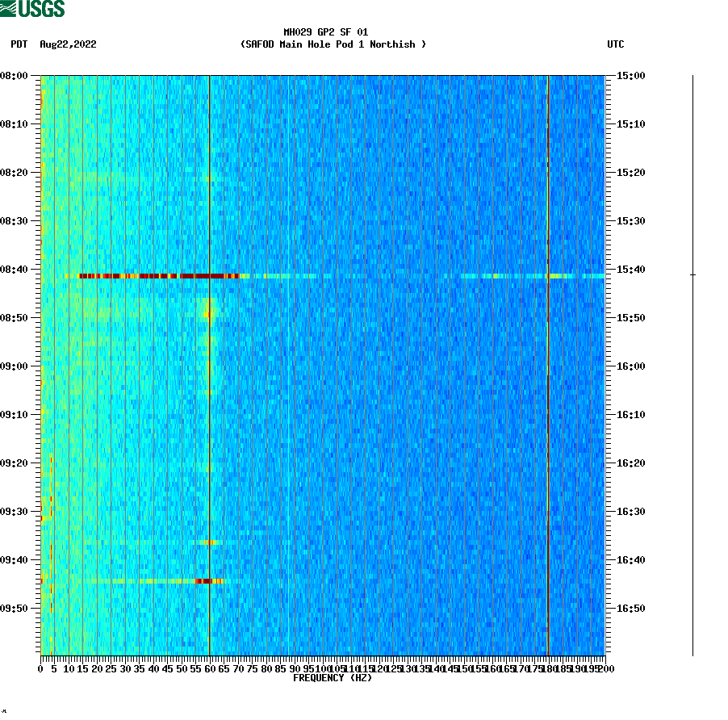Click the 0 Hz frequency tick label
Image resolution: width=728 pixels, height=720 pixels.
pyautogui.click(x=38, y=669)
